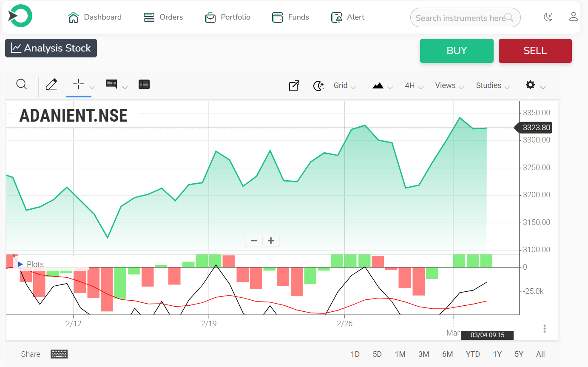This screenshot has height=367, width=588.
Task: Open the chart data table icon
Action: [144, 85]
